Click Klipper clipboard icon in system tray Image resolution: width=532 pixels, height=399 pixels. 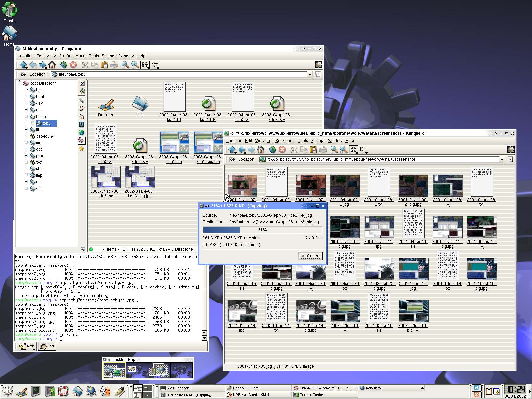[489, 392]
